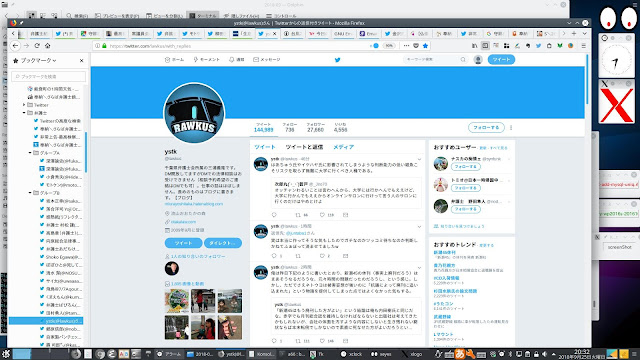
Task: Click the フォロワー 27,880 count
Action: point(315,127)
